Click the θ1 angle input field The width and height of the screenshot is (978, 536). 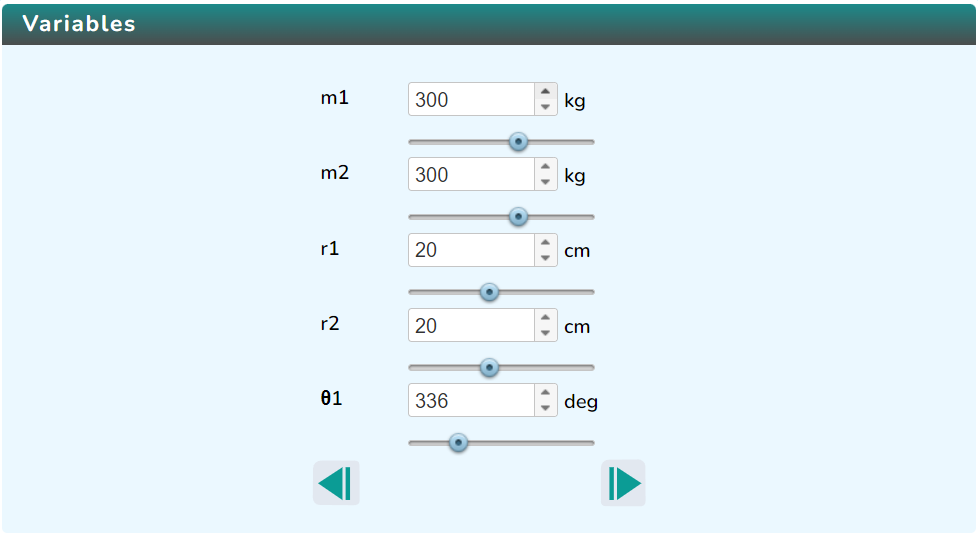click(x=470, y=401)
